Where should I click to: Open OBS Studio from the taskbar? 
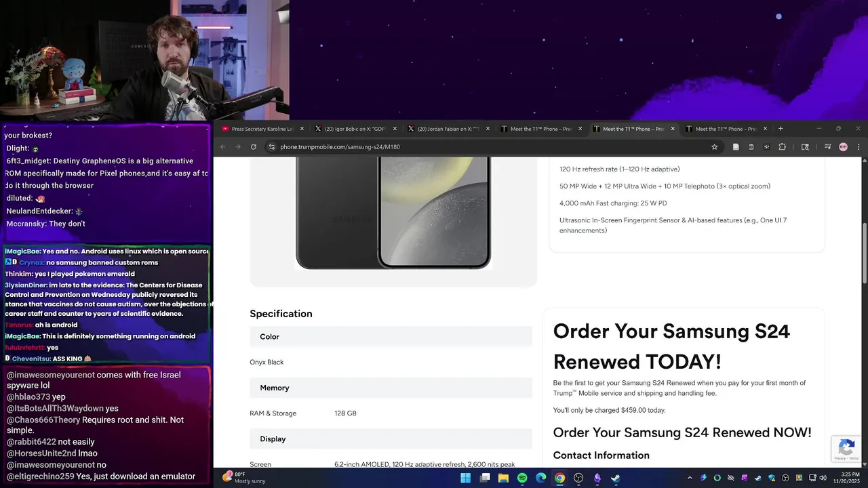tap(578, 478)
